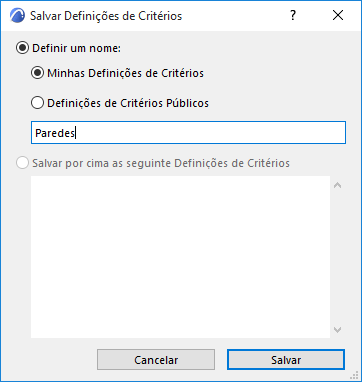
Task: Select Definições de Critérios Públicos radio button
Action: 37,103
